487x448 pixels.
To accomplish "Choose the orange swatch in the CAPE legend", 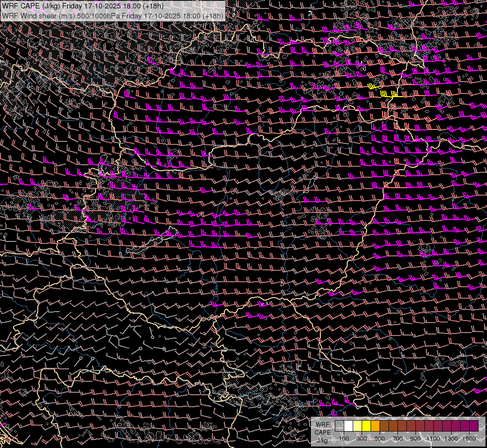I will point(375,426).
